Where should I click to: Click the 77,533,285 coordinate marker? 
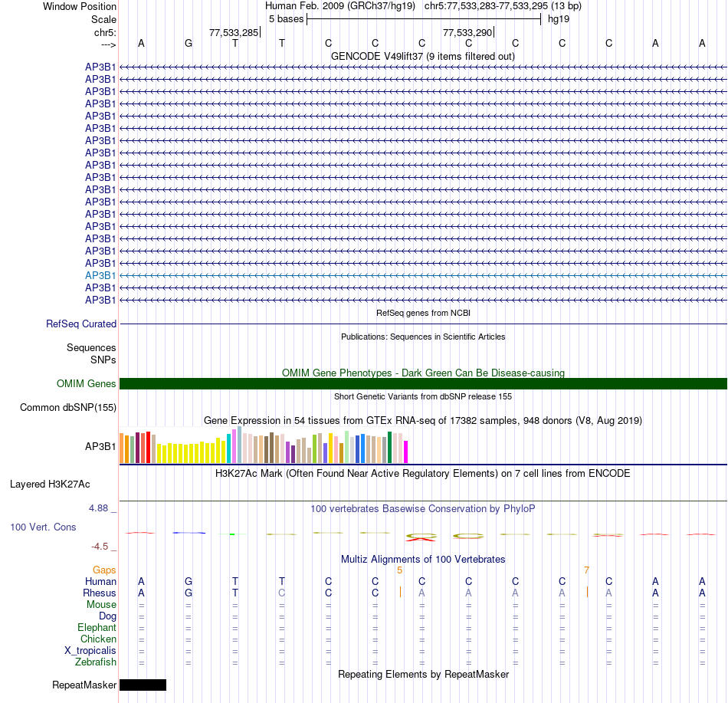pyautogui.click(x=234, y=32)
